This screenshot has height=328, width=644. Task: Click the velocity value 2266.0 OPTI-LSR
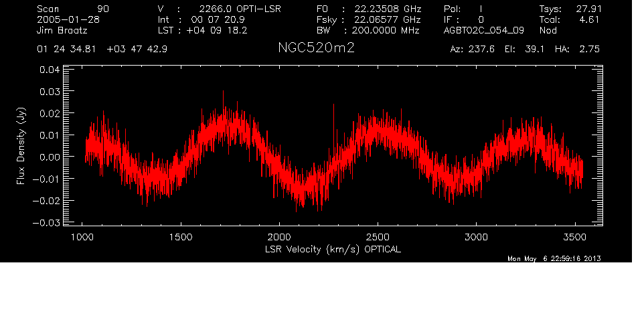240,9
